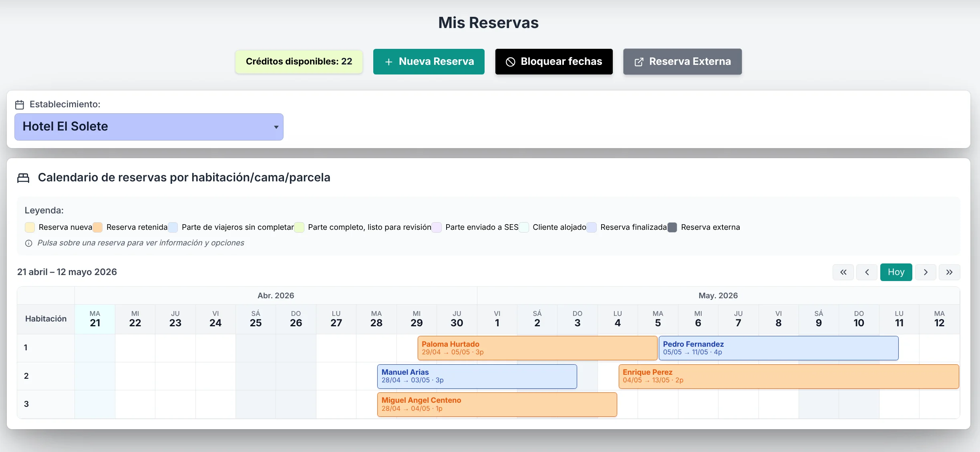Click the MA 12 date header
Viewport: 980px width, 452px height.
[x=940, y=319]
